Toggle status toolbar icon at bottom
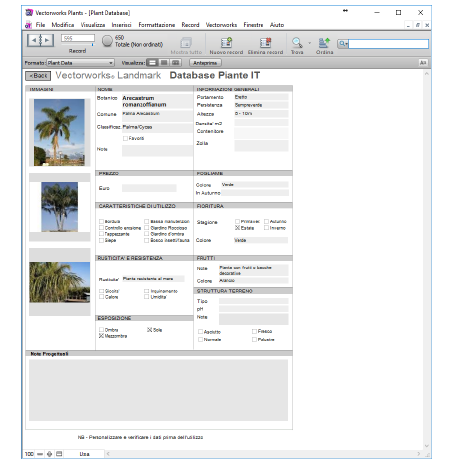 pos(59,454)
